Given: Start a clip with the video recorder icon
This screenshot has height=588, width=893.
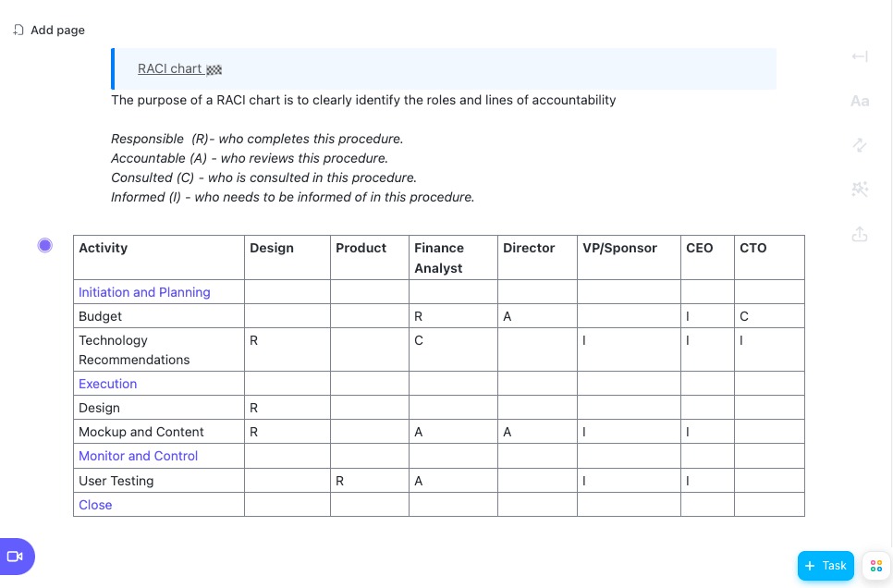Looking at the screenshot, I should tap(15, 557).
